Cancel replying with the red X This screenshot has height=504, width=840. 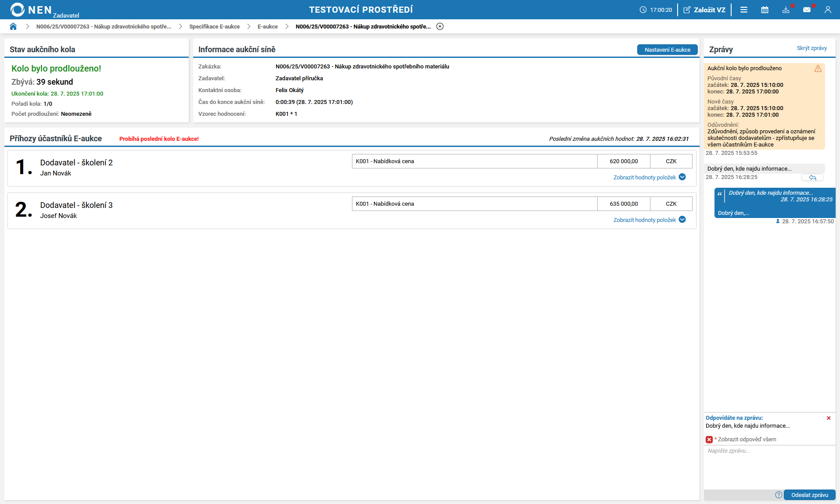pos(829,418)
